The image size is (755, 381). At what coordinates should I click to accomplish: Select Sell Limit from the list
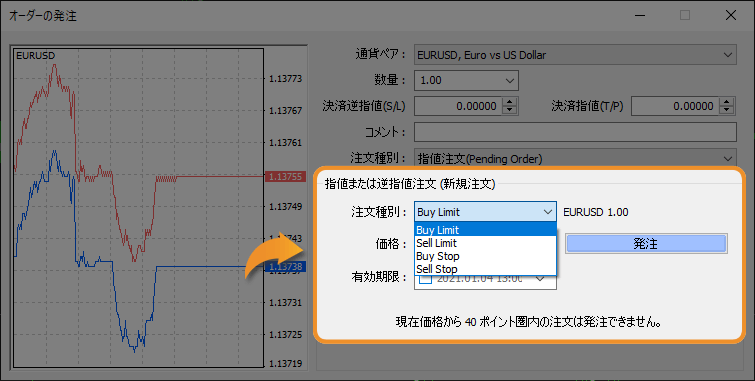pos(485,243)
